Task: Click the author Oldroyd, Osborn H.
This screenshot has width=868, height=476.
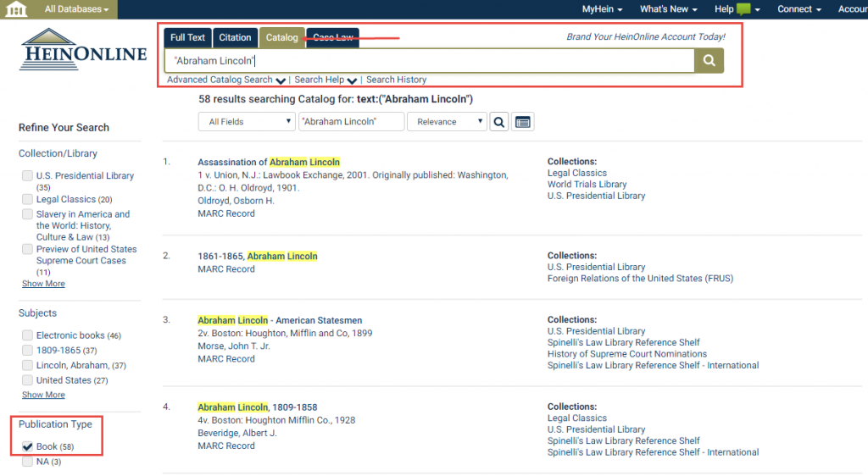Action: [236, 201]
